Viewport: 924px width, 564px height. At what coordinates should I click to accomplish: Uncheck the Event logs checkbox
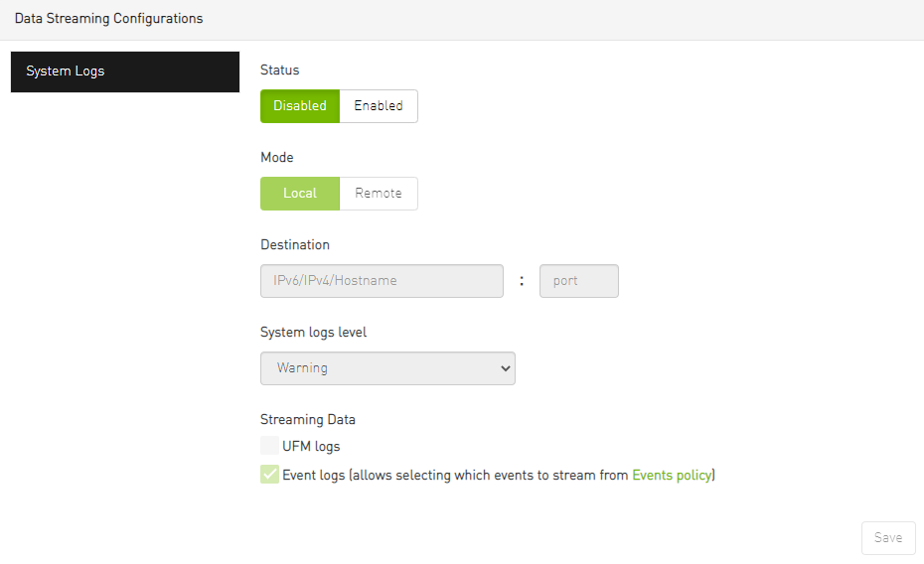(269, 475)
